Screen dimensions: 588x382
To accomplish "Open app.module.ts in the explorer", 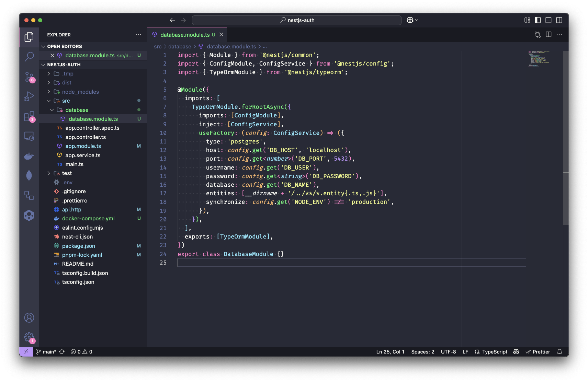I will click(x=93, y=146).
